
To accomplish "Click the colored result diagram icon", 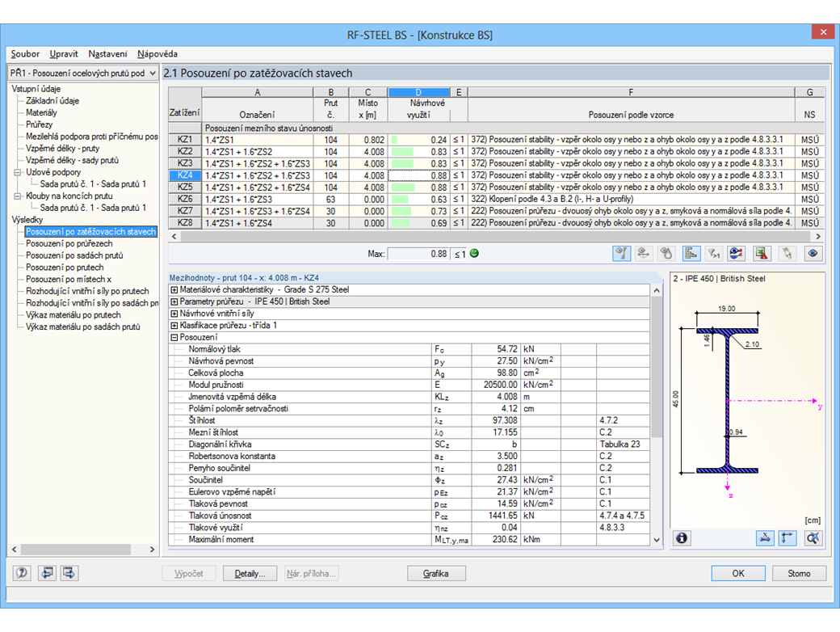I will click(736, 253).
